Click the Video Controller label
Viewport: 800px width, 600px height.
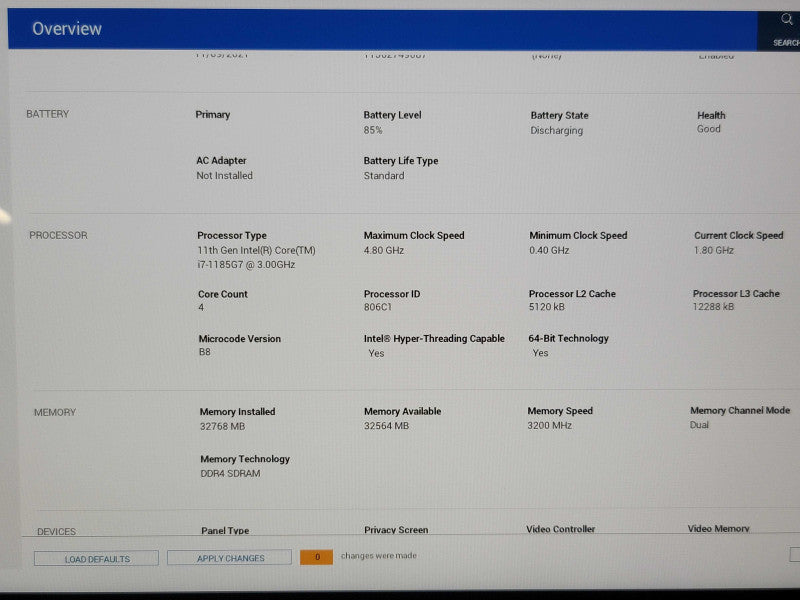(x=561, y=529)
